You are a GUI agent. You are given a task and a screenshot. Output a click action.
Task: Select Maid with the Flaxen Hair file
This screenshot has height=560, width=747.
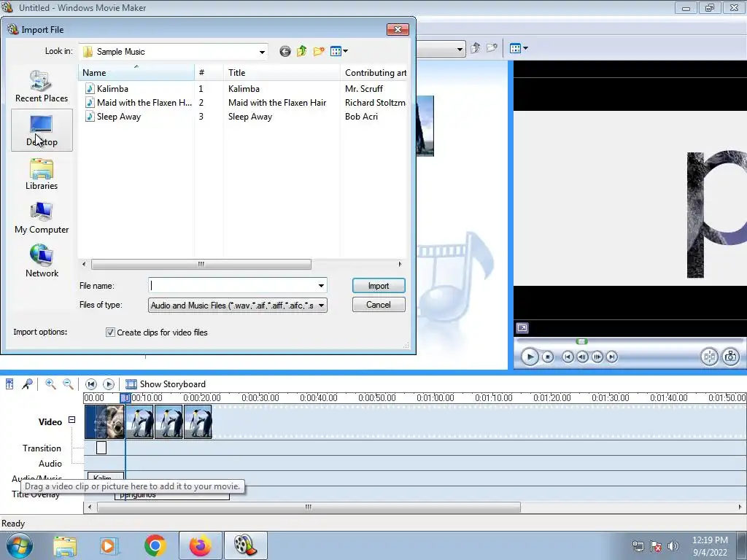(x=139, y=102)
